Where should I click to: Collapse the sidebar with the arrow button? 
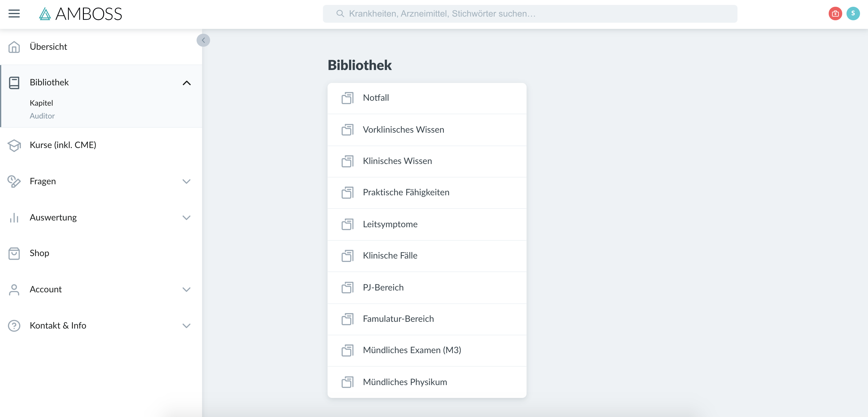203,40
